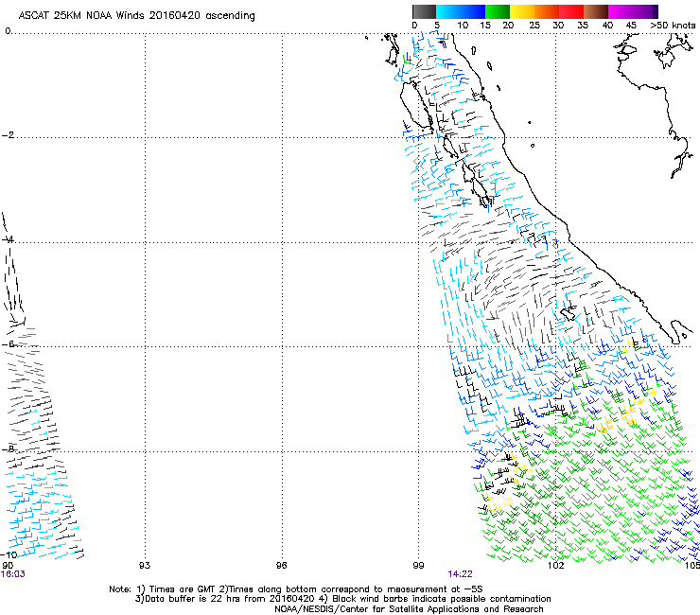The width and height of the screenshot is (700, 615).
Task: Choose the brown 35–40 knots color bar segment
Action: 596,11
